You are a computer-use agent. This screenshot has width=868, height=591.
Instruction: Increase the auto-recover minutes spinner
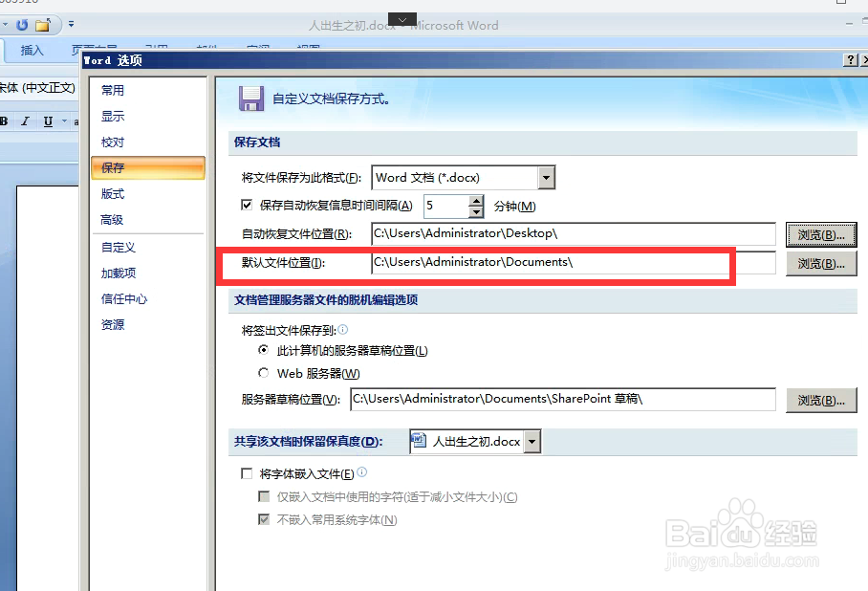(476, 201)
